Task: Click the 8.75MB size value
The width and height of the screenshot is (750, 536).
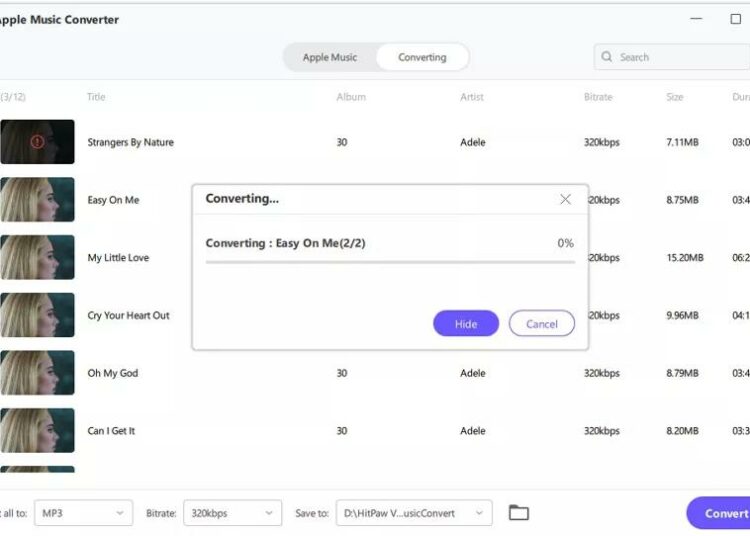Action: pyautogui.click(x=683, y=200)
